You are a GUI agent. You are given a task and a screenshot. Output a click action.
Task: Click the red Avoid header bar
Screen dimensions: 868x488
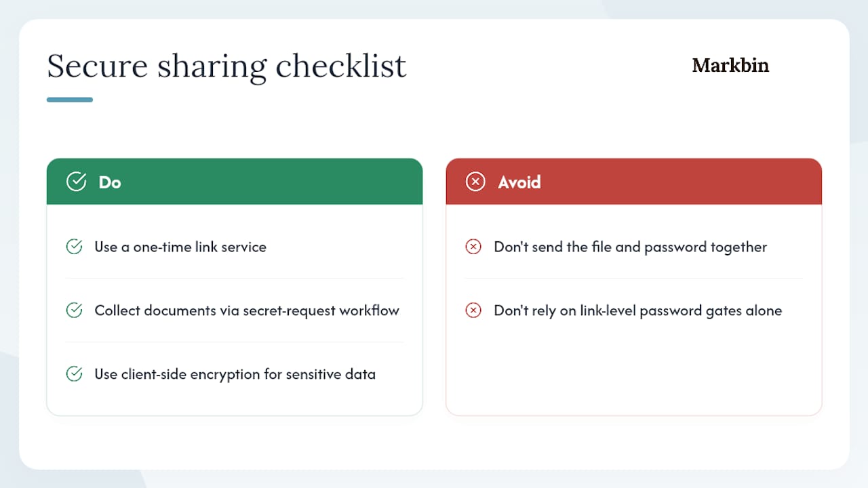634,182
